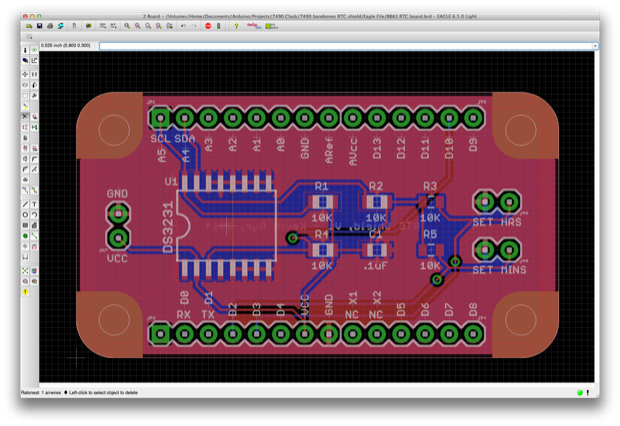Select the Lock tool
This screenshot has width=620, height=426.
pos(25,138)
